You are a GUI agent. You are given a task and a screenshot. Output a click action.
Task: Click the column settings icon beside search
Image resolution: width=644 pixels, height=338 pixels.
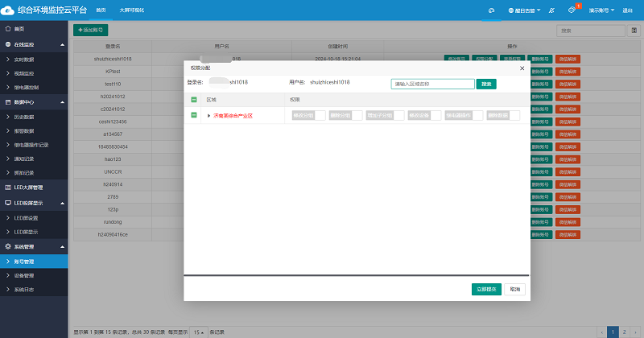[634, 30]
